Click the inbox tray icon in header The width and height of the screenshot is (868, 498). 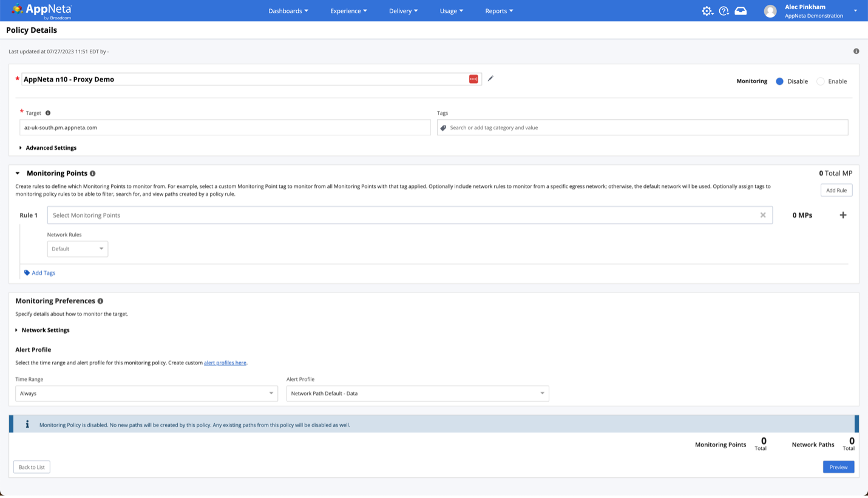coord(741,11)
